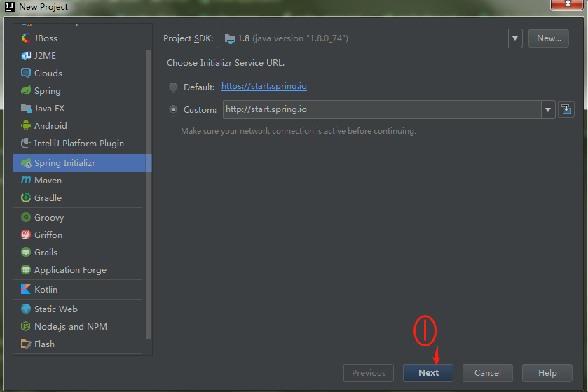Click the SDK folder icon in Project SDK box
588x392 pixels.
[229, 38]
